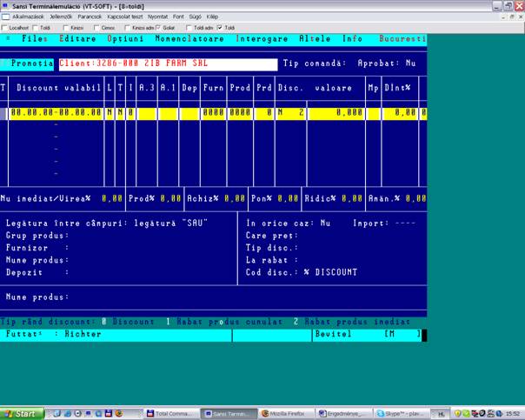
Task: Click the 15:52 system clock
Action: coord(513,414)
